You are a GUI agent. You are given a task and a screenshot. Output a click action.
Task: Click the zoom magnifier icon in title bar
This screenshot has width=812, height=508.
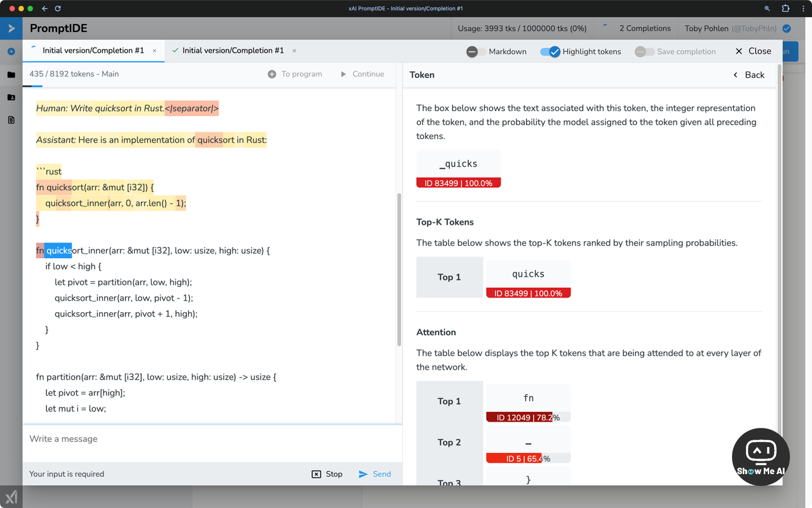coord(767,8)
